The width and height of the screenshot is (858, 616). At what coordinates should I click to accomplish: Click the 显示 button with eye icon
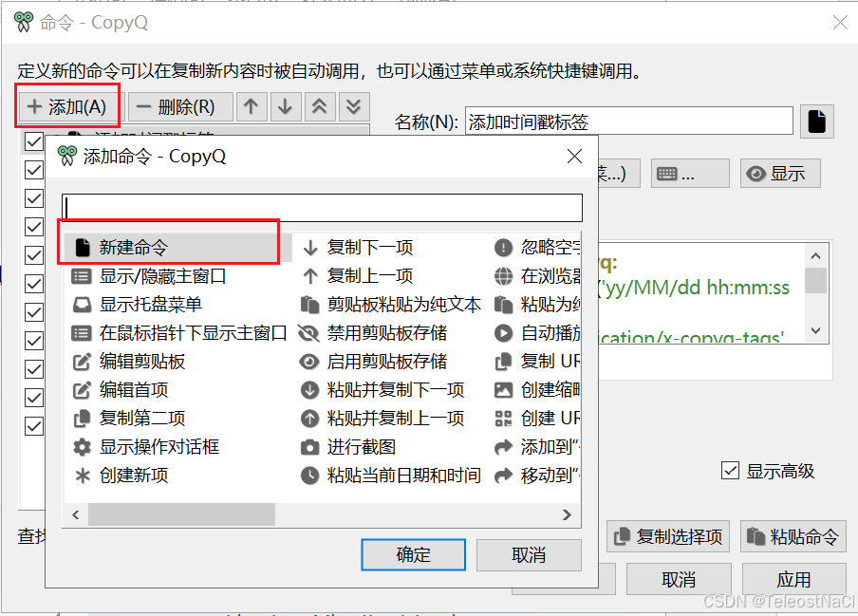pyautogui.click(x=780, y=174)
